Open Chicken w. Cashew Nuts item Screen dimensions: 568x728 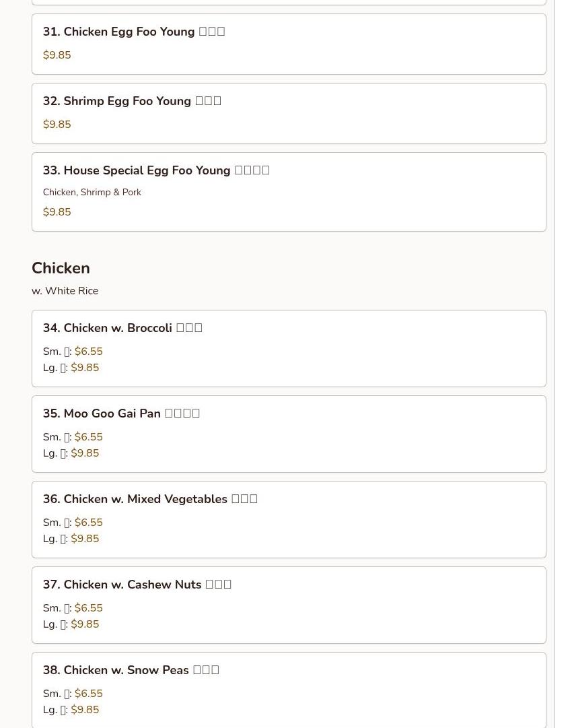tap(289, 605)
